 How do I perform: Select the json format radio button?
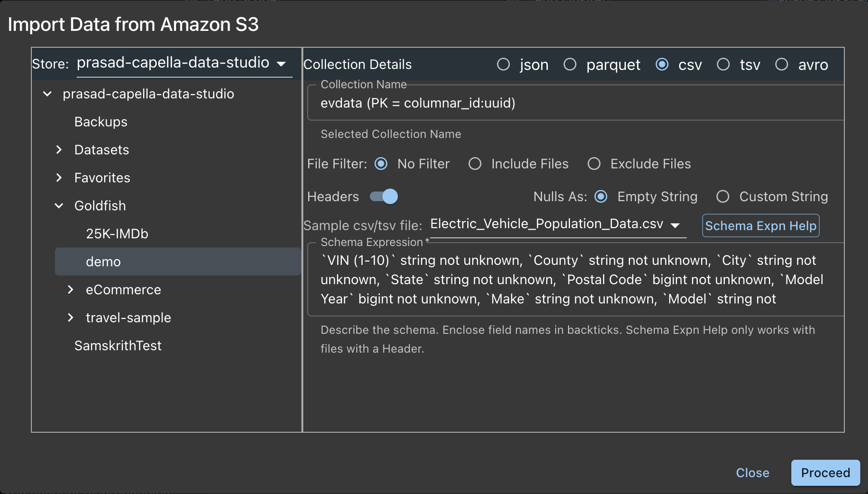(503, 64)
